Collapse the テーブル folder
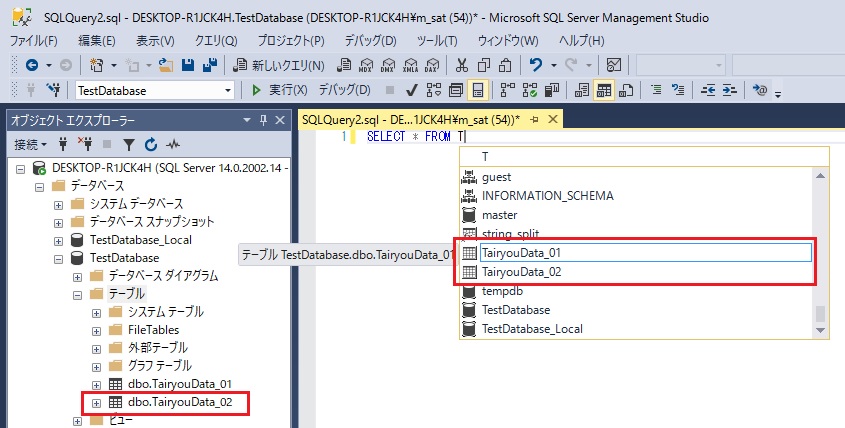 pyautogui.click(x=78, y=295)
